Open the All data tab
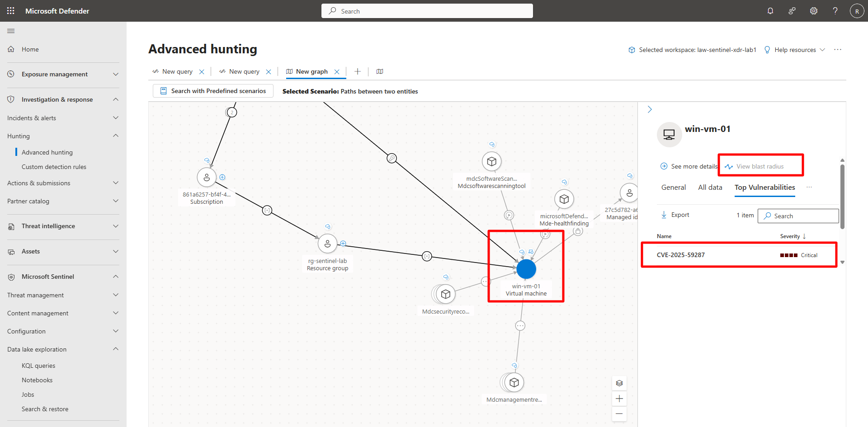The width and height of the screenshot is (868, 427). [x=710, y=188]
